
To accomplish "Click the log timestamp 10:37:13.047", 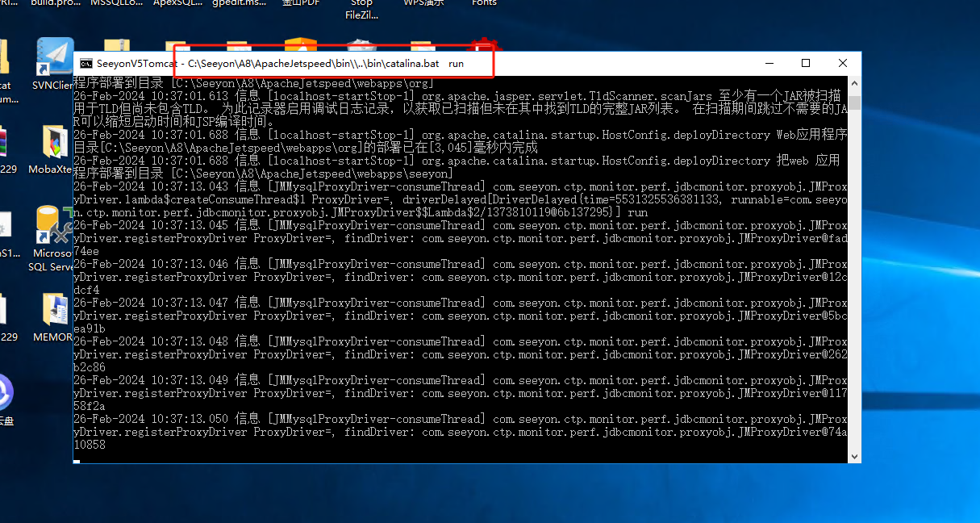I will pyautogui.click(x=190, y=303).
